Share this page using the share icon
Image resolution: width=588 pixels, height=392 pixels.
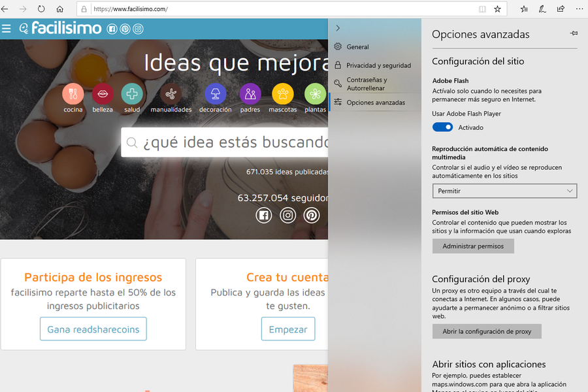[x=561, y=9]
